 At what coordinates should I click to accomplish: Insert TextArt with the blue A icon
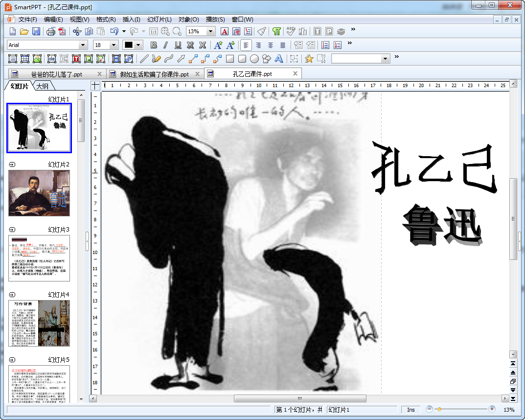click(278, 59)
